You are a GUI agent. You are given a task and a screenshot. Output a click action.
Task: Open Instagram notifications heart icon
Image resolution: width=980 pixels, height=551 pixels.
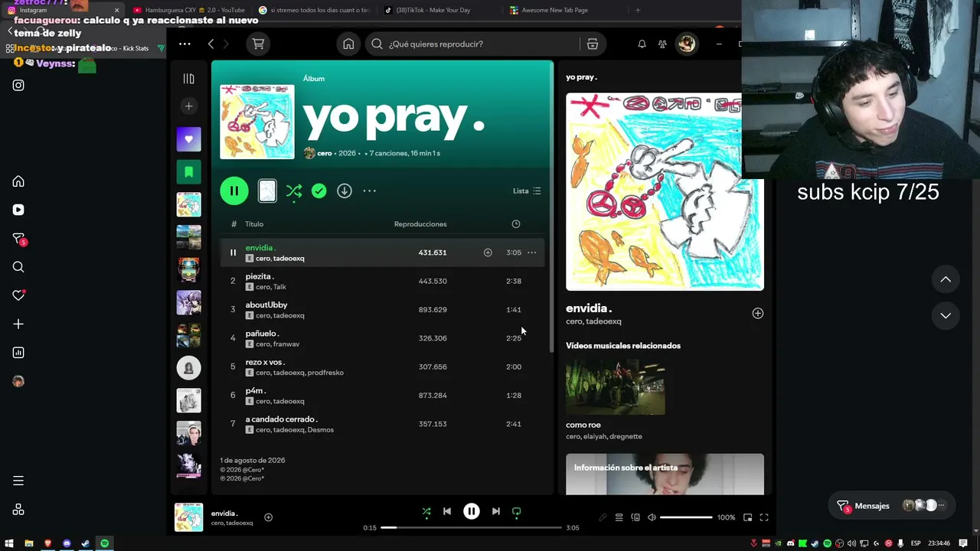click(18, 295)
